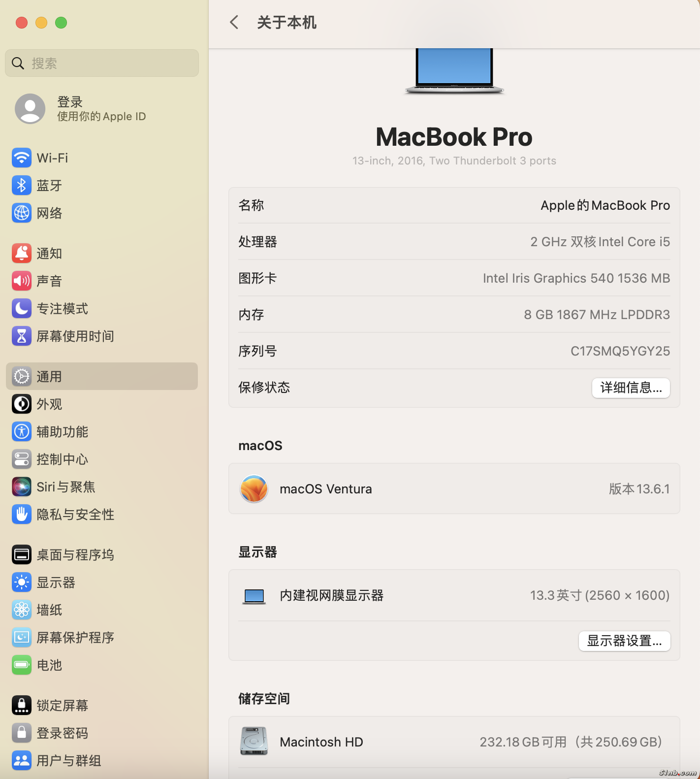The image size is (700, 779).
Task: Click the 详细信息... warranty button
Action: [x=631, y=388]
